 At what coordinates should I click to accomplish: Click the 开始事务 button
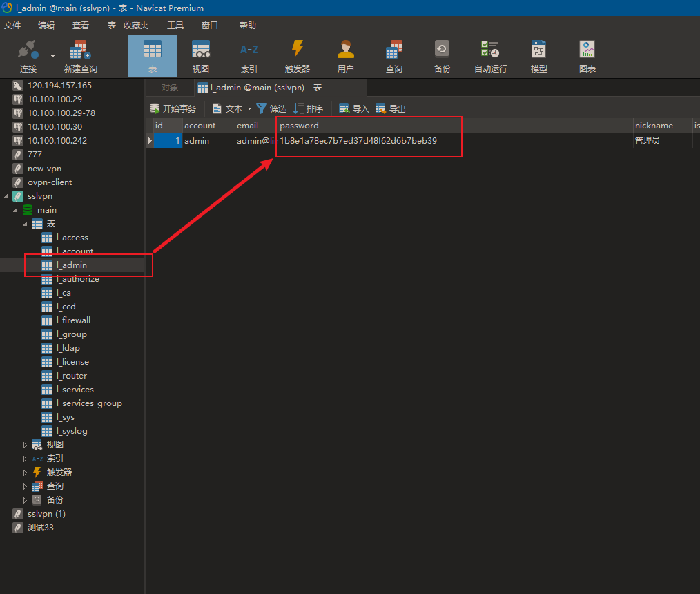point(173,109)
